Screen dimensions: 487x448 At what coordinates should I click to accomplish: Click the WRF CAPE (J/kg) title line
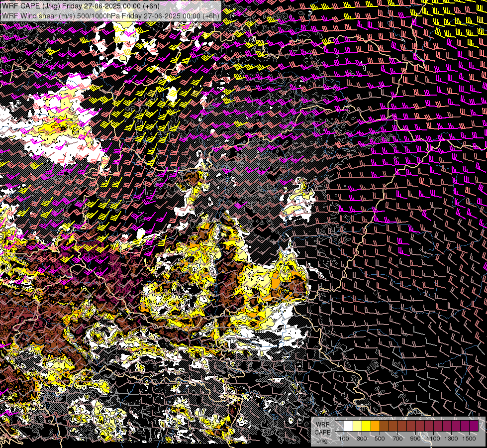81,6
